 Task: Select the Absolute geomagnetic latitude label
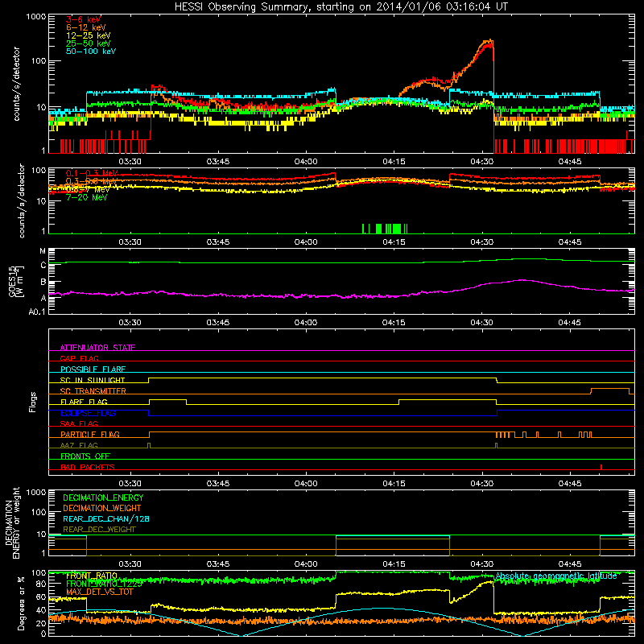[x=556, y=576]
